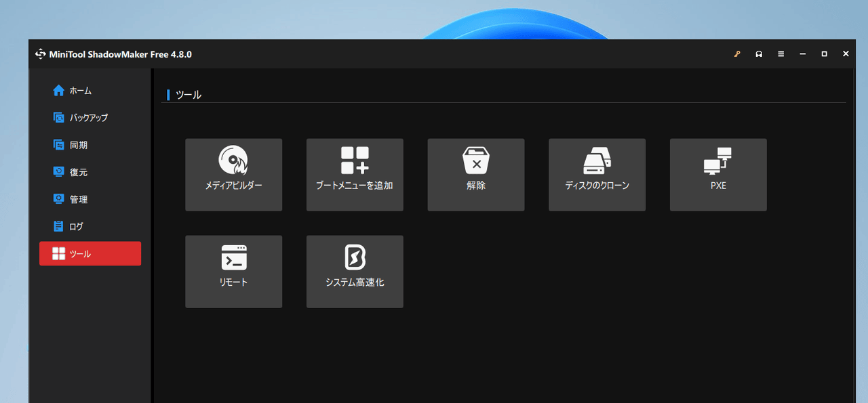Switch to the バックアップ sidebar tab
Viewport: 868px width, 403px height.
point(88,118)
